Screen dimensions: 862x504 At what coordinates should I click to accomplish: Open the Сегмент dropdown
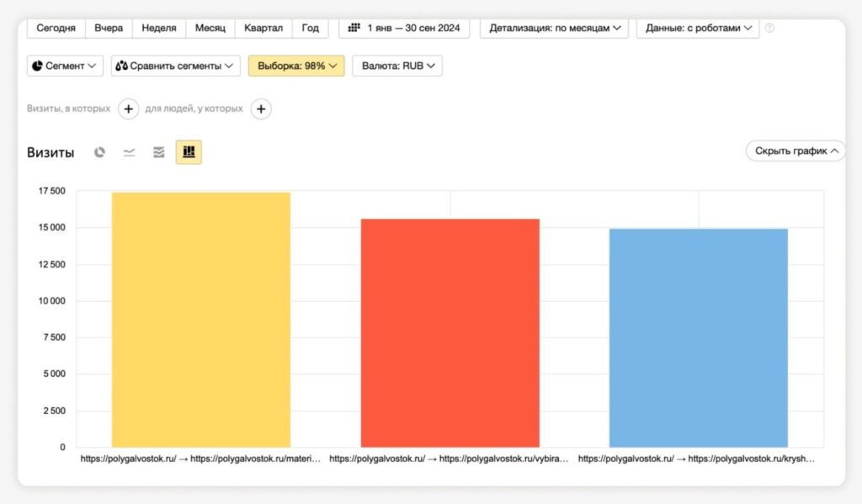[65, 66]
